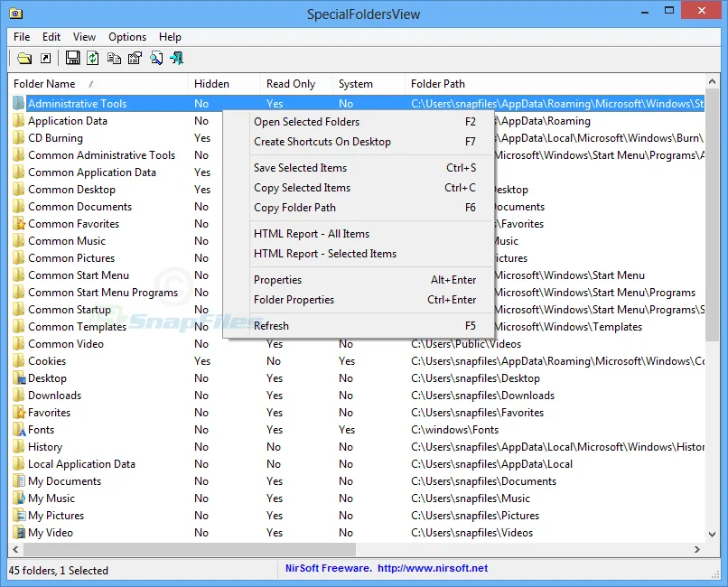Screen dimensions: 728x587
Task: Select the Common Video row
Action: (x=357, y=344)
